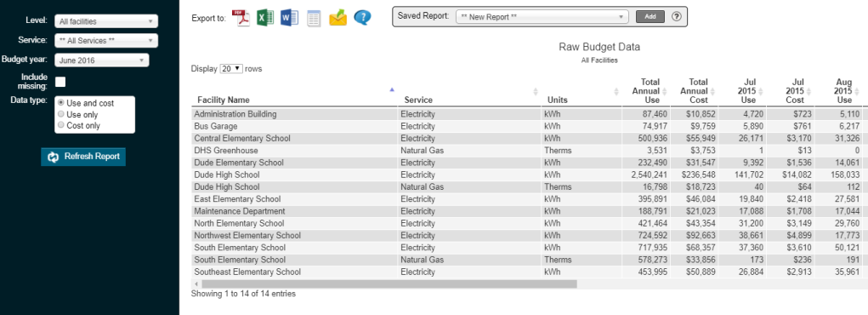Viewport: 868px width, 315px height.
Task: Click the Saved Report help question icon
Action: 676,17
